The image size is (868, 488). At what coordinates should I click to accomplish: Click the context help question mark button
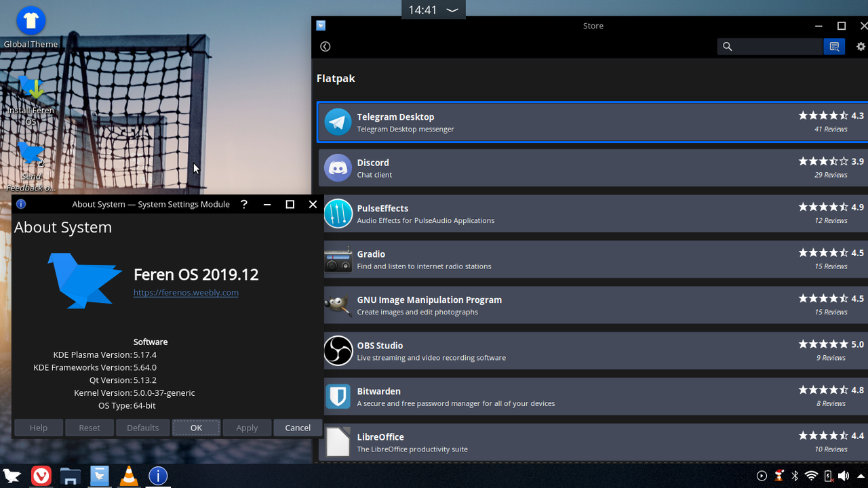pos(244,204)
